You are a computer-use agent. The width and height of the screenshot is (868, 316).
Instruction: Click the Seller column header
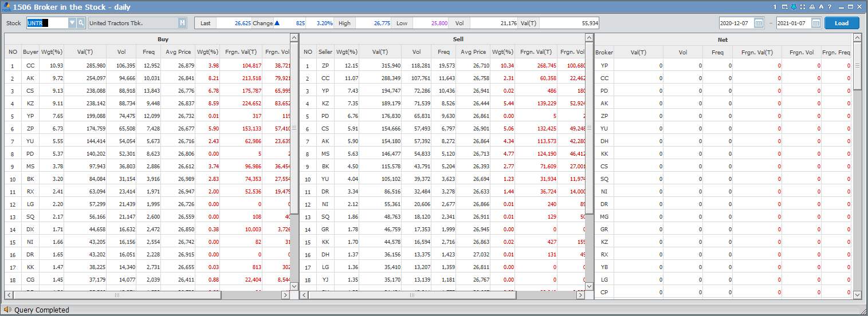(x=325, y=52)
